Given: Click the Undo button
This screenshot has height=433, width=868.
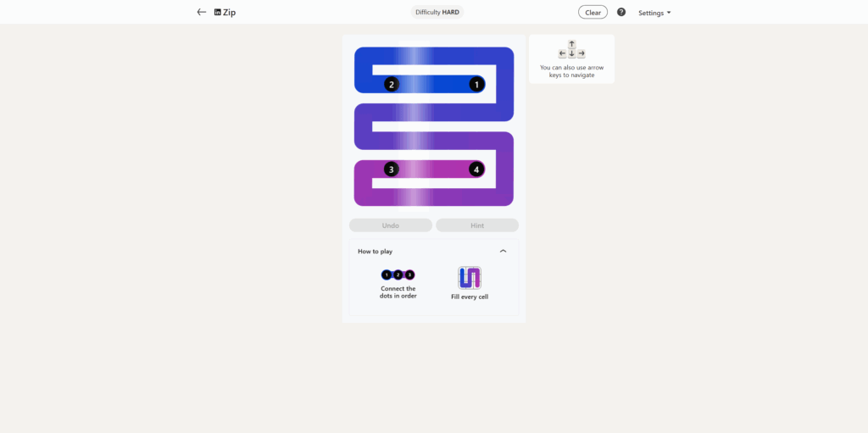Looking at the screenshot, I should (x=390, y=225).
